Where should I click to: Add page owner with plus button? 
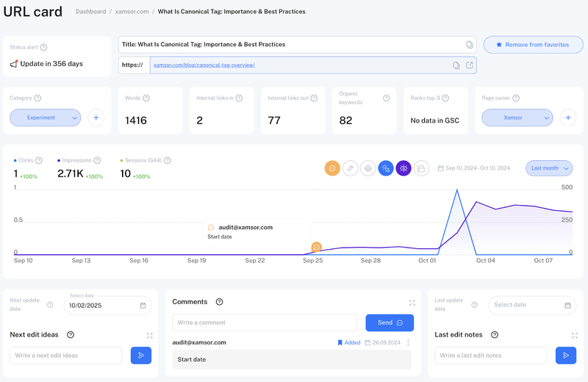point(568,118)
